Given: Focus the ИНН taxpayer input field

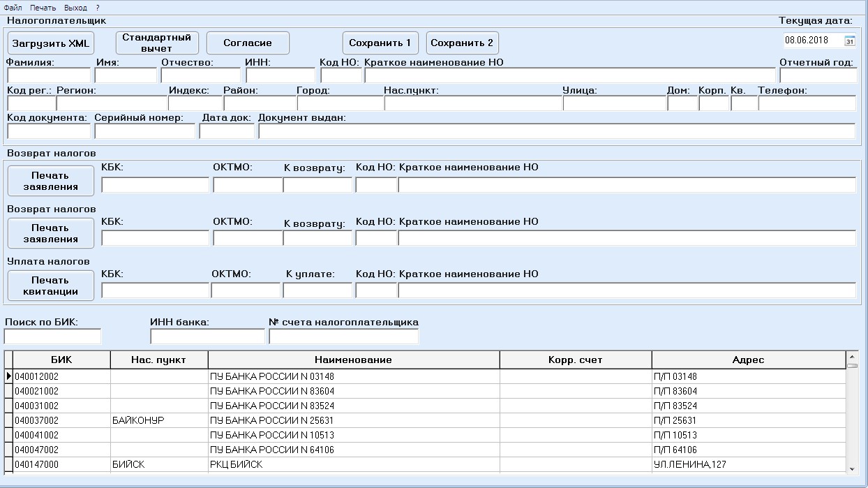Looking at the screenshot, I should click(281, 75).
